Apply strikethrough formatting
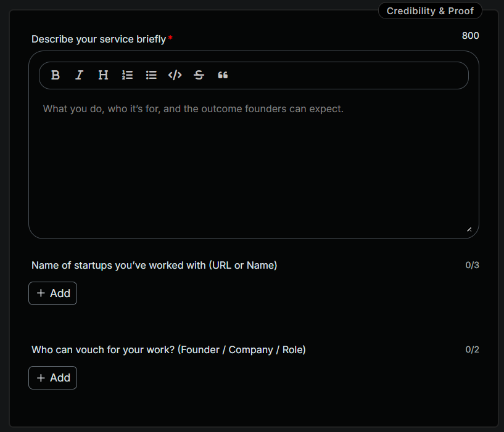Screen dimensions: 504x432 tap(199, 75)
